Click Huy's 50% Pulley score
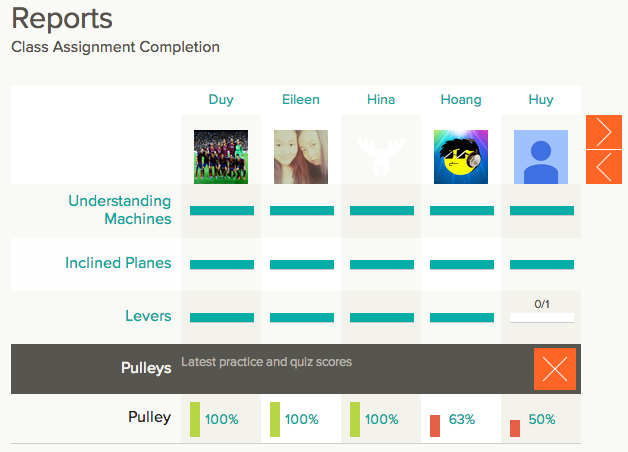 541,420
